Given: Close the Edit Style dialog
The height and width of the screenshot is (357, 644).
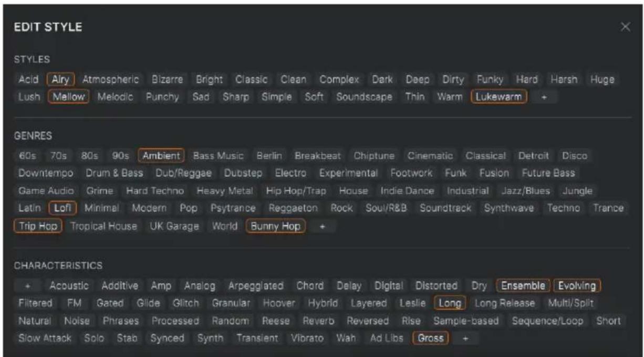Looking at the screenshot, I should pyautogui.click(x=625, y=26).
